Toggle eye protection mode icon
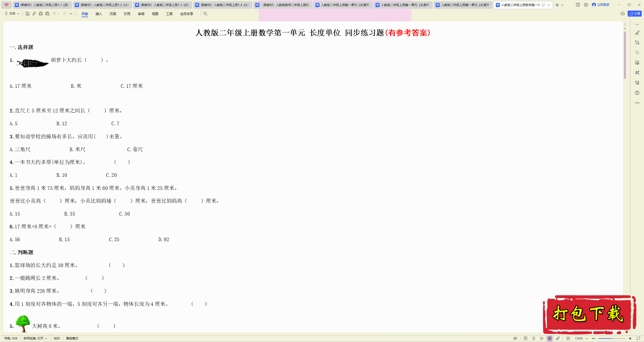This screenshot has width=644, height=342. click(x=515, y=338)
